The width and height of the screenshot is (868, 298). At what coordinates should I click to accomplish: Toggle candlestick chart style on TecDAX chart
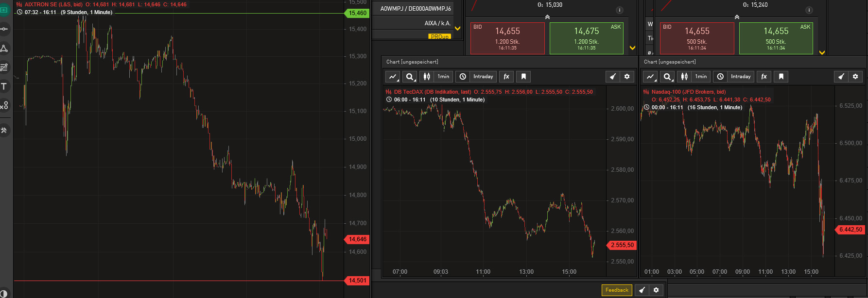[427, 77]
